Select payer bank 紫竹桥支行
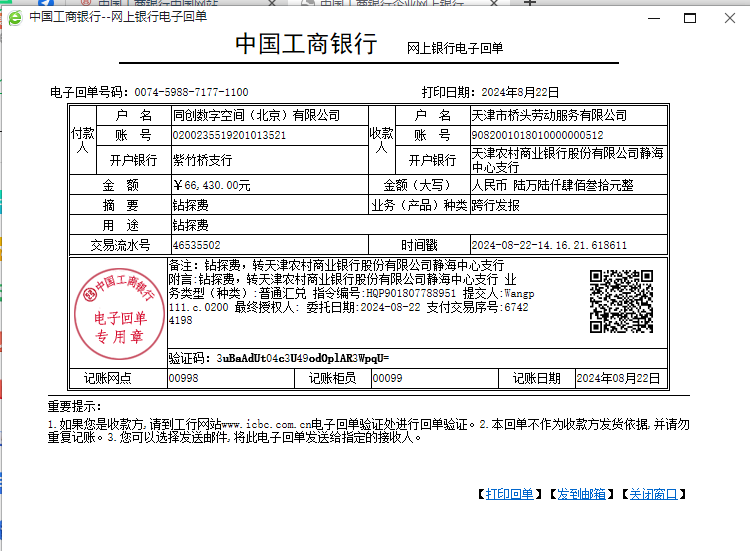The image size is (750, 551). pyautogui.click(x=203, y=160)
